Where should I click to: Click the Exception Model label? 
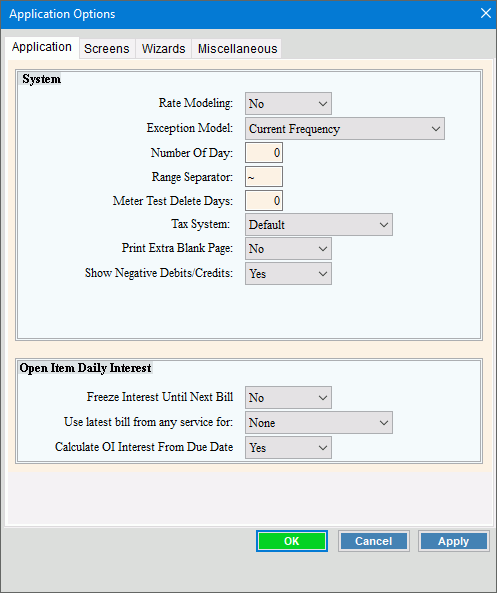[x=189, y=128]
